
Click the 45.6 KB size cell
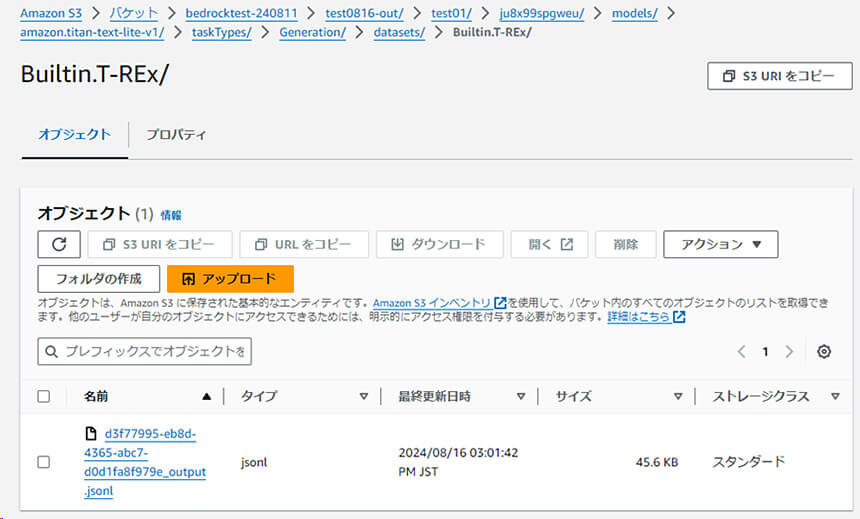click(657, 462)
